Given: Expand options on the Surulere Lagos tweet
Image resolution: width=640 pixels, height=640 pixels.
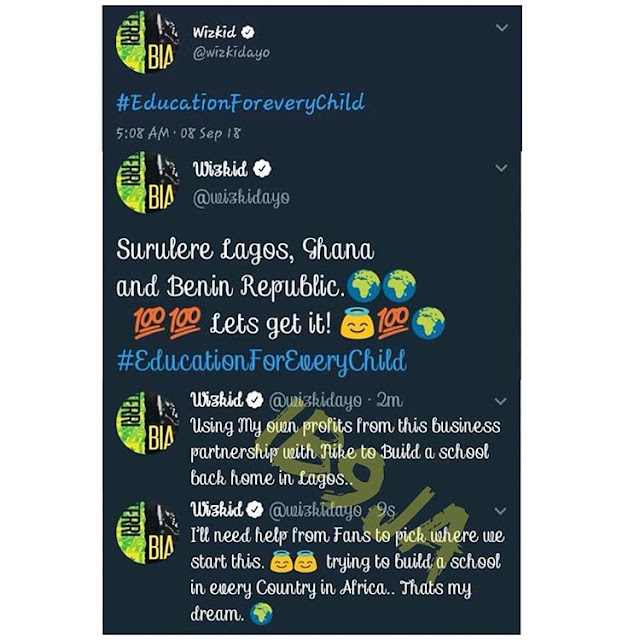Looking at the screenshot, I should [x=501, y=168].
